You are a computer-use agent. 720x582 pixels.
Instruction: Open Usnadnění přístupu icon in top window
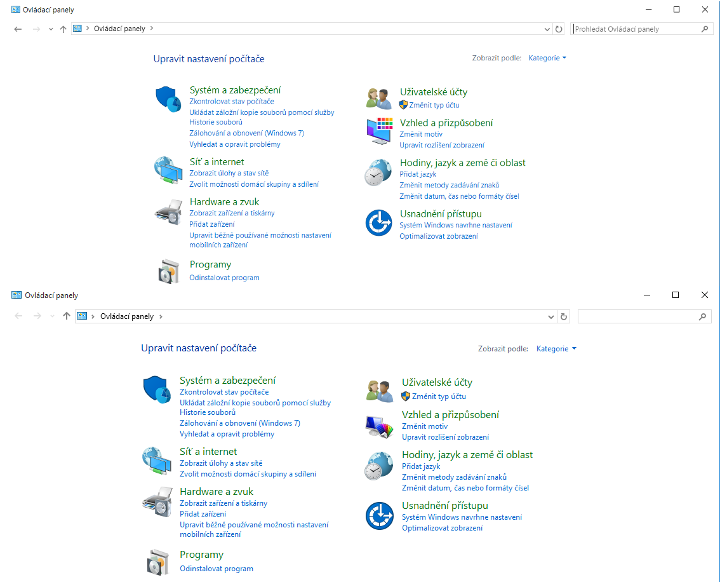(x=379, y=223)
